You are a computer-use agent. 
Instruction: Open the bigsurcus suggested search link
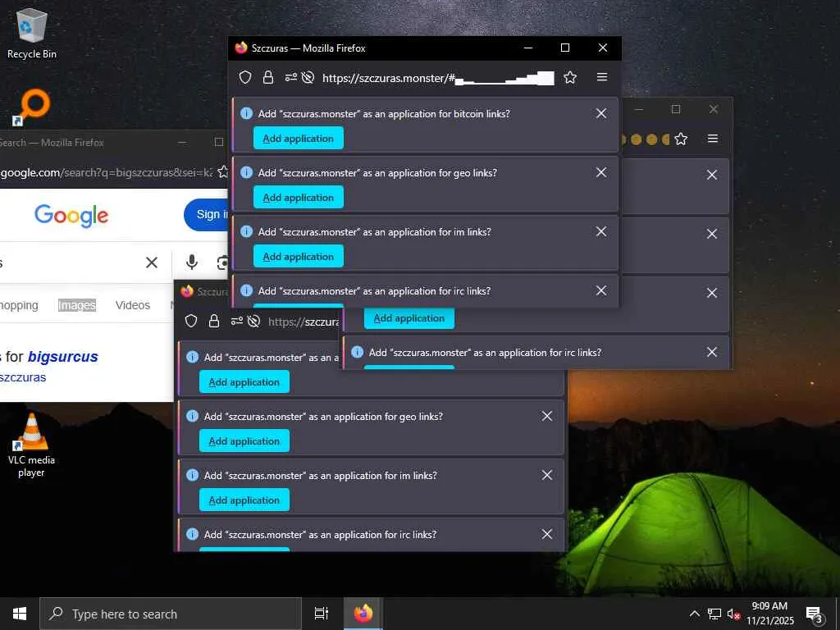click(x=63, y=357)
